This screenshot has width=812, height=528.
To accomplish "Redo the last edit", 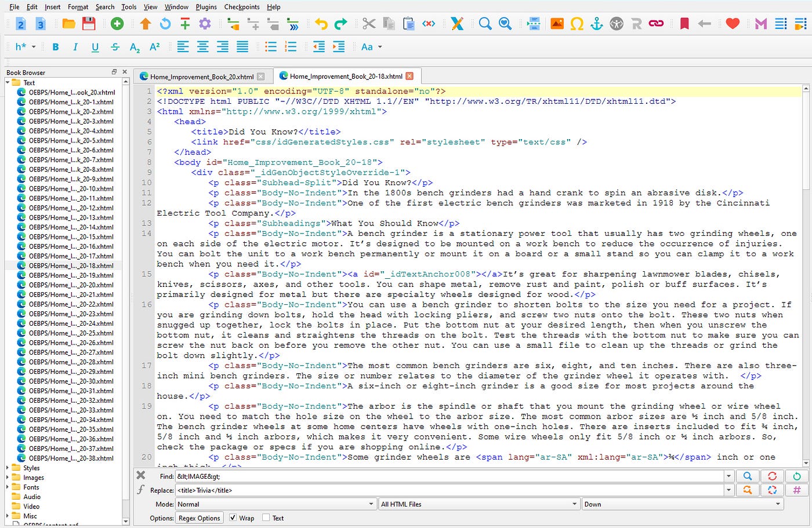I will [341, 24].
